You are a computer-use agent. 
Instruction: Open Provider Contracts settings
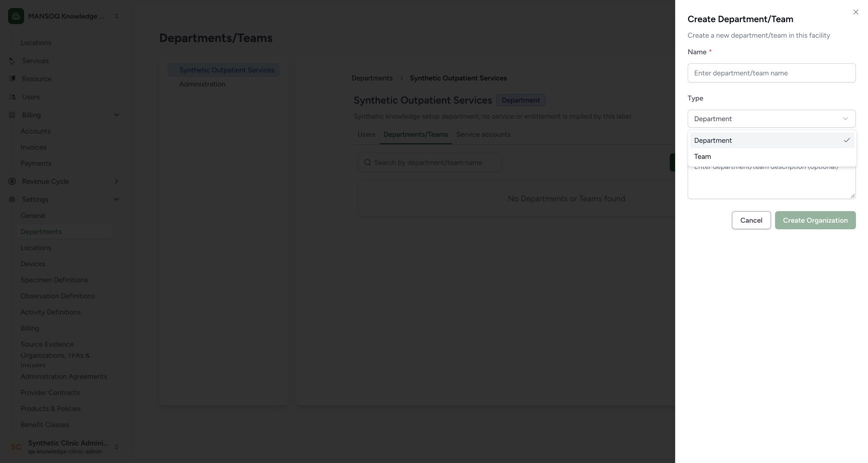(50, 393)
